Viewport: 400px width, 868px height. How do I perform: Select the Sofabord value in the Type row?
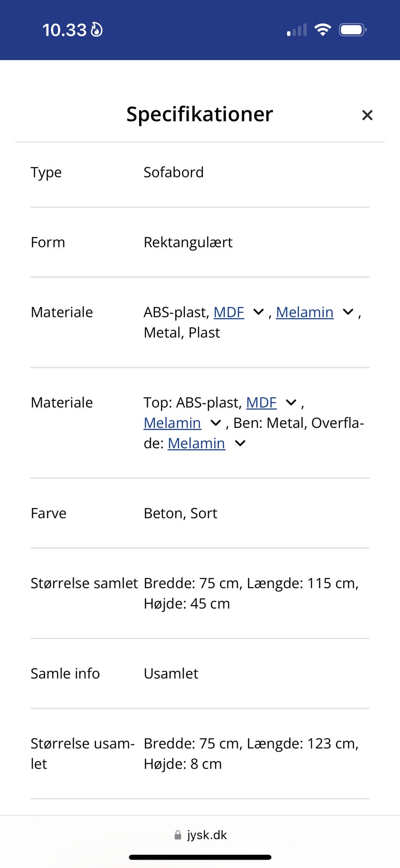point(173,172)
